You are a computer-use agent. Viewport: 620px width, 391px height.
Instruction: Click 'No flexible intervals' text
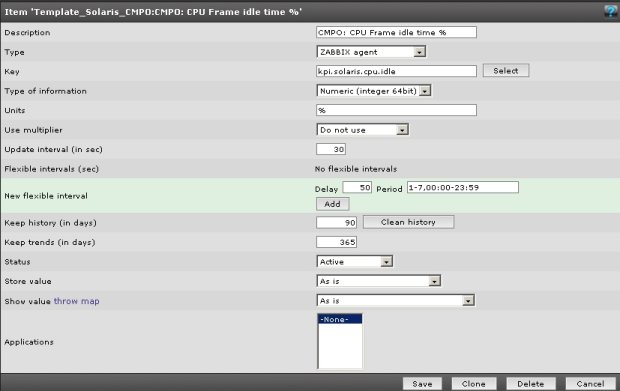click(356, 169)
